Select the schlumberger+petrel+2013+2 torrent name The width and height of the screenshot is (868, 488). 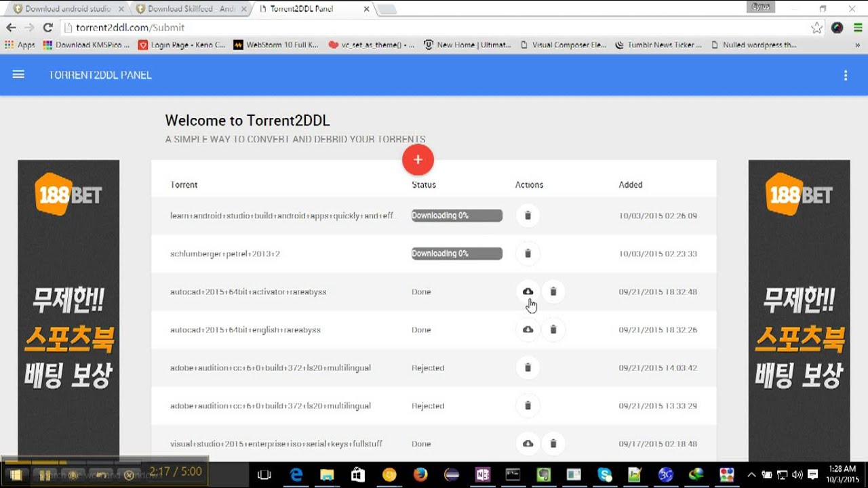pos(225,253)
